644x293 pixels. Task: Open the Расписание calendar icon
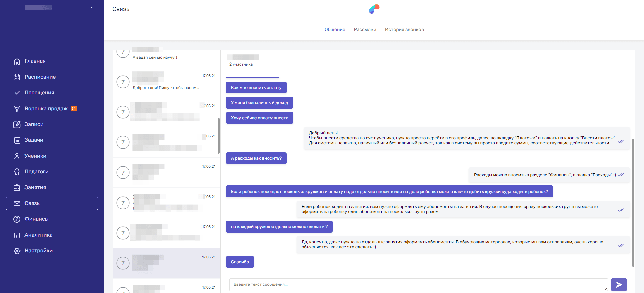[x=17, y=77]
